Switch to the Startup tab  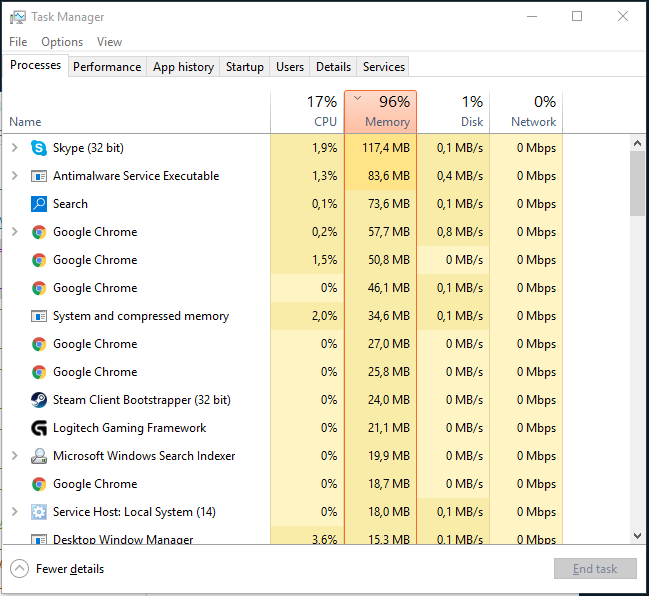pyautogui.click(x=245, y=67)
